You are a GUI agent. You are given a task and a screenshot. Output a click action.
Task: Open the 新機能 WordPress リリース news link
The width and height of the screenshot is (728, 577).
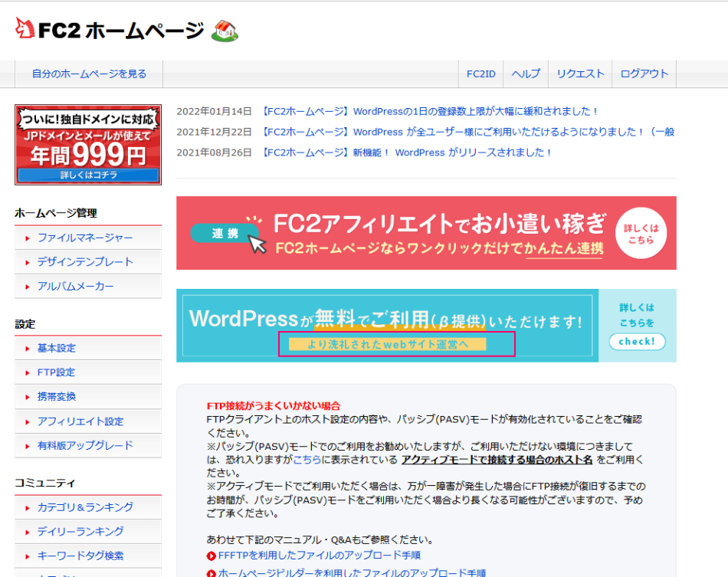(405, 152)
